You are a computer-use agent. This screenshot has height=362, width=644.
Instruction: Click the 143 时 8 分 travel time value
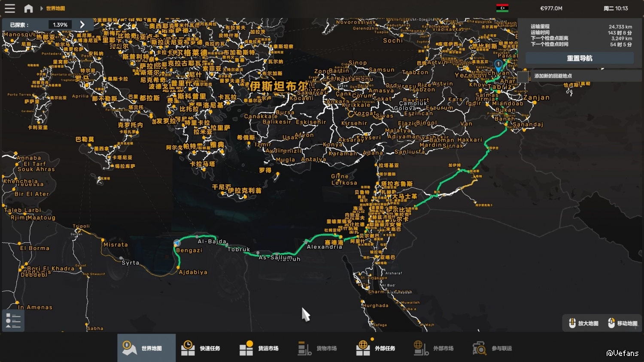(x=620, y=33)
